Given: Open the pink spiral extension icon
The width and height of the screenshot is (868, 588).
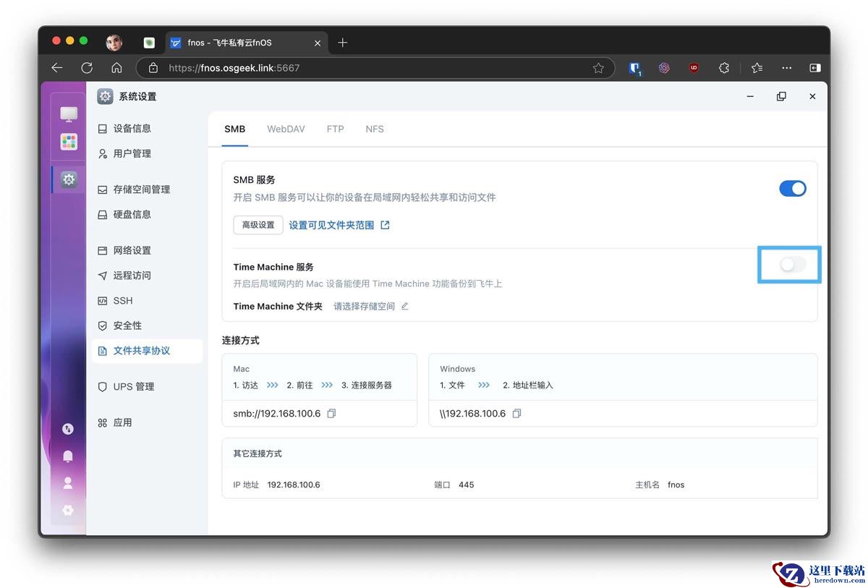Looking at the screenshot, I should pyautogui.click(x=664, y=68).
